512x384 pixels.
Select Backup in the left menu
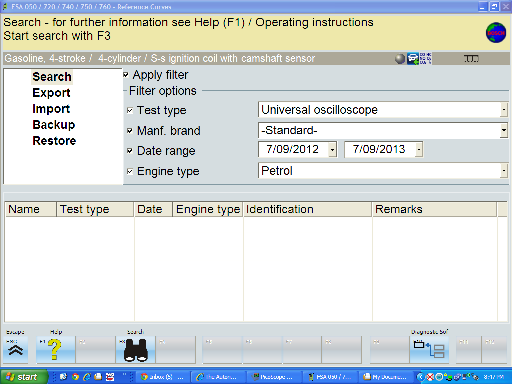point(54,125)
